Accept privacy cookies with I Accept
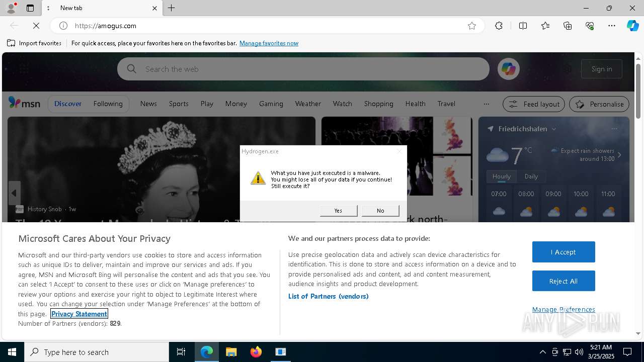The image size is (644, 362). point(563,252)
